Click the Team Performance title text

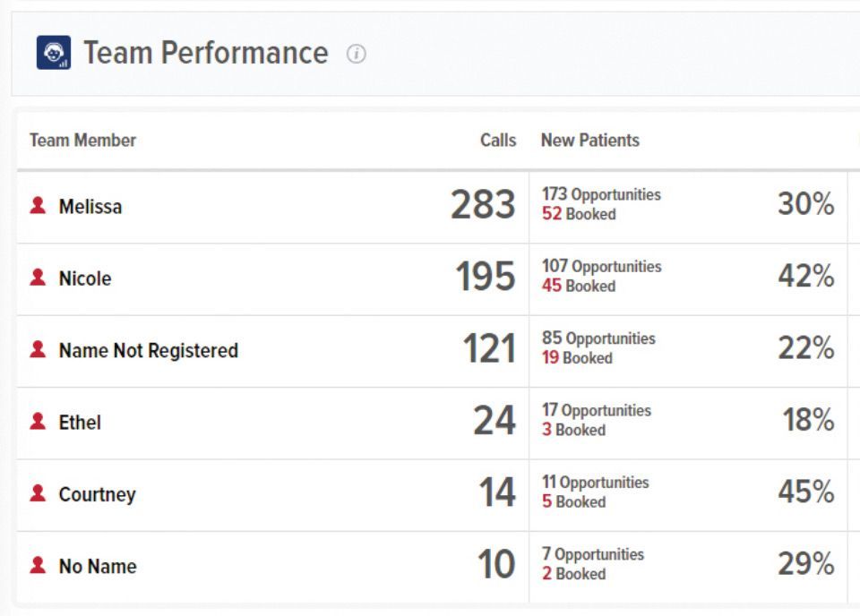tap(206, 53)
